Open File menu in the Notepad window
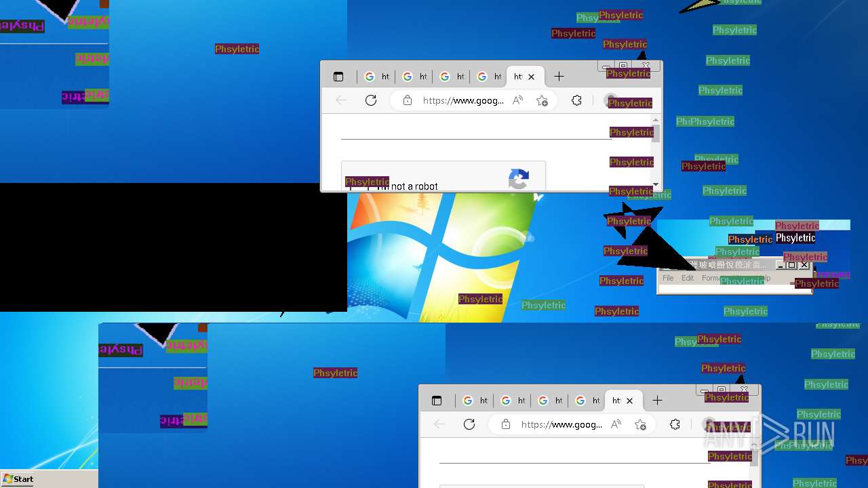 click(668, 278)
